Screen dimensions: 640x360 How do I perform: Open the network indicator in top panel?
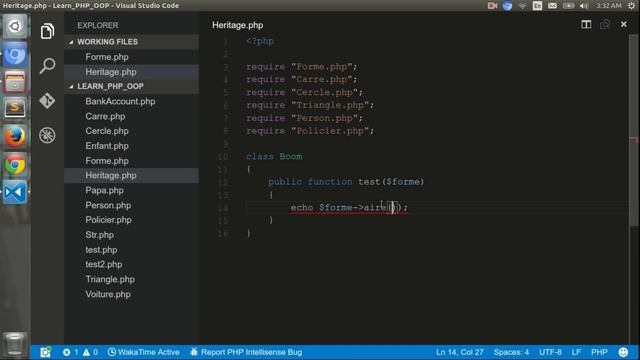click(x=522, y=6)
